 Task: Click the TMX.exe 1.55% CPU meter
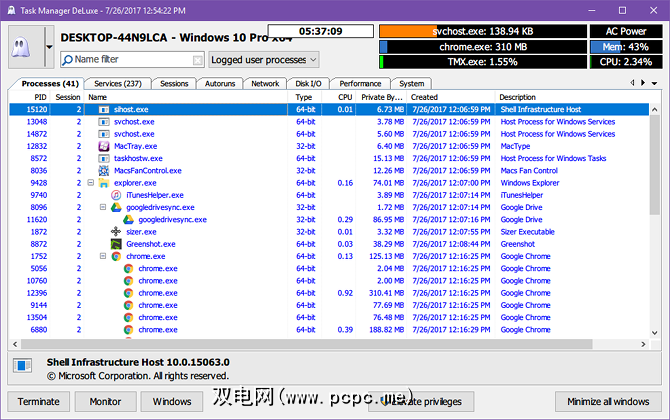[x=483, y=62]
